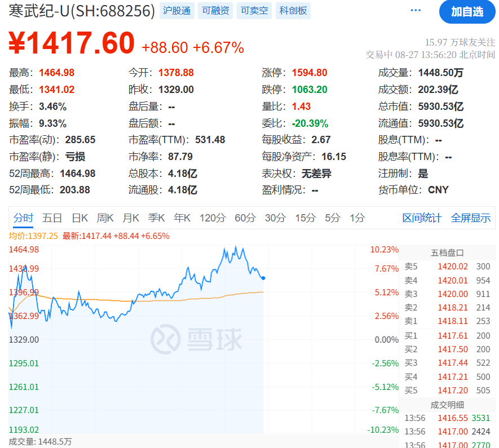
Task: Click the trade row 1416.55 with volume 3531
Action: coord(447,418)
